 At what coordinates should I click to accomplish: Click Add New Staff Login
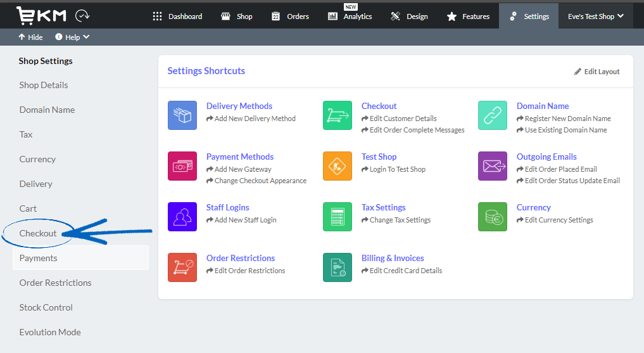point(241,220)
